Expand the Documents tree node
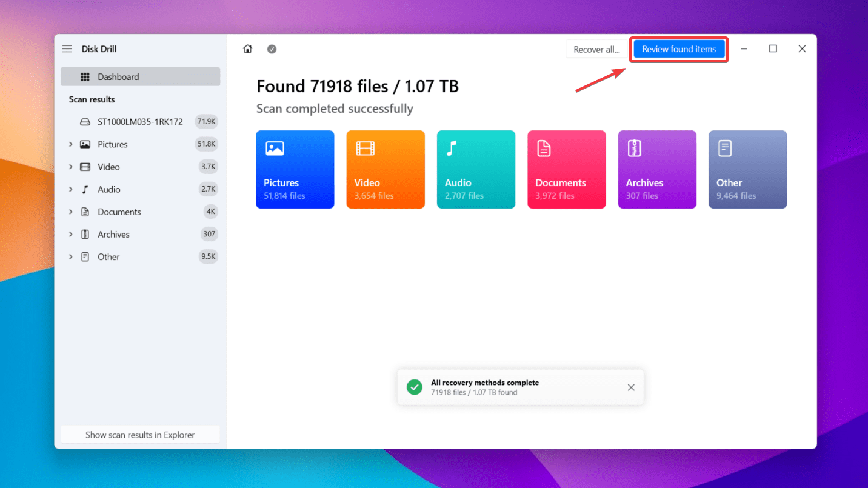The width and height of the screenshot is (868, 488). point(70,212)
